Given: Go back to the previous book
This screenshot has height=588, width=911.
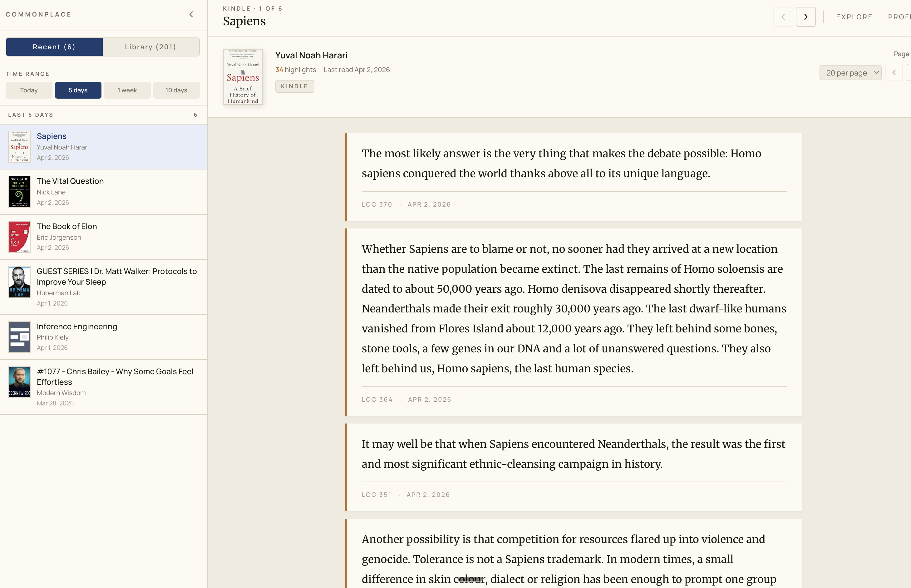Looking at the screenshot, I should click(x=783, y=17).
